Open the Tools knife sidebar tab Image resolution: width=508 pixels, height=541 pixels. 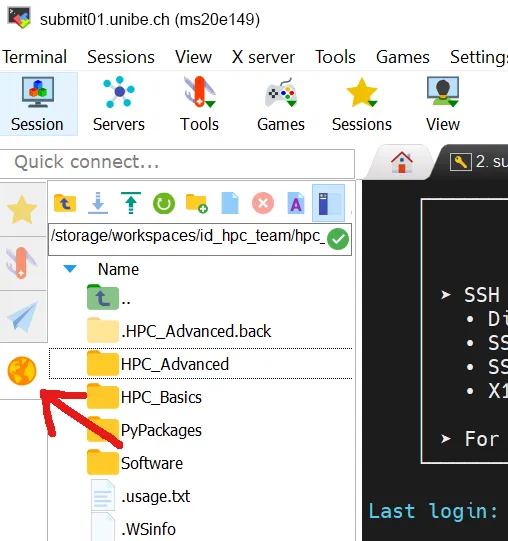click(22, 263)
